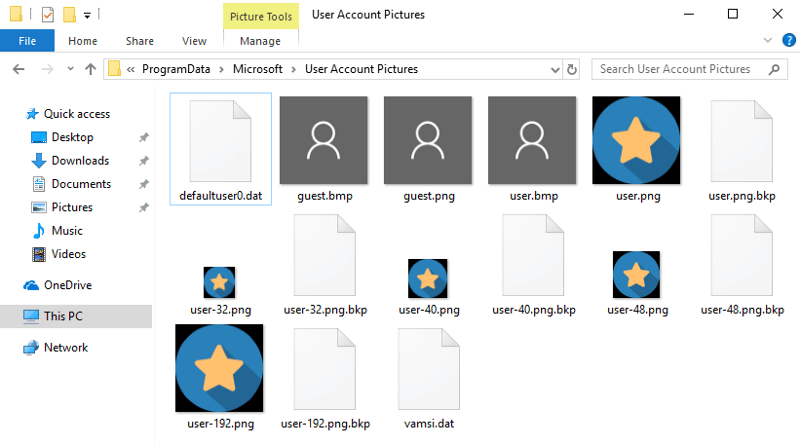The width and height of the screenshot is (800, 445).
Task: Select the user-48.png star icon
Action: point(636,275)
